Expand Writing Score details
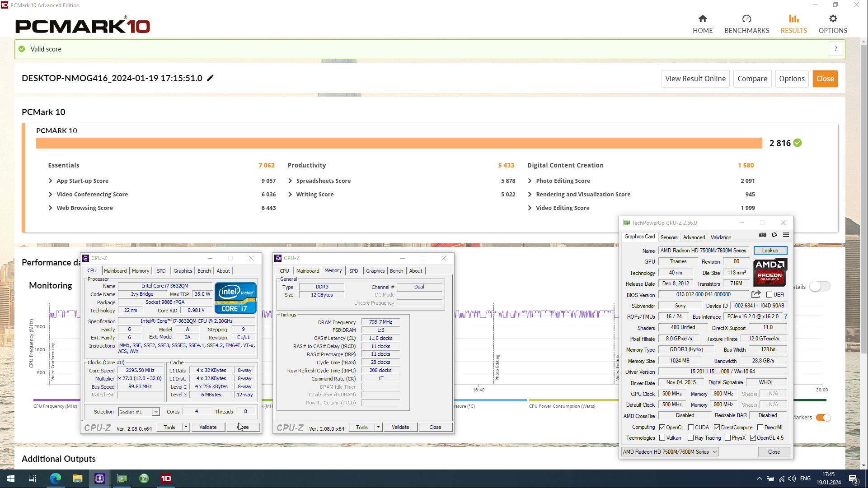 pyautogui.click(x=291, y=195)
